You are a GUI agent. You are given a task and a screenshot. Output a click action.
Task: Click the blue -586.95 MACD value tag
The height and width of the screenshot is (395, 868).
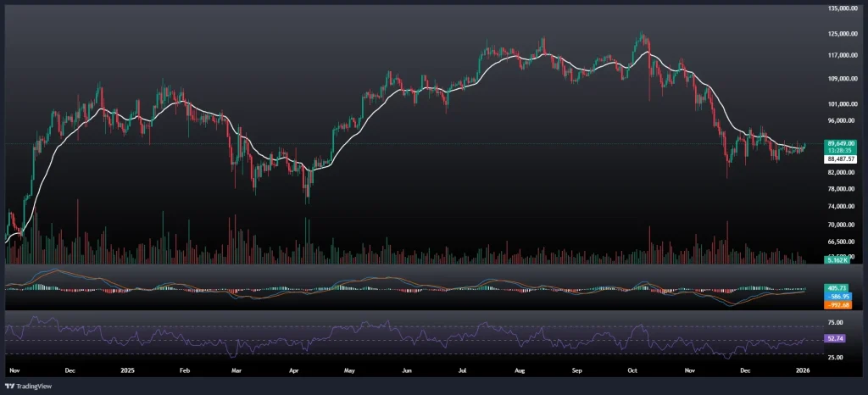click(837, 297)
